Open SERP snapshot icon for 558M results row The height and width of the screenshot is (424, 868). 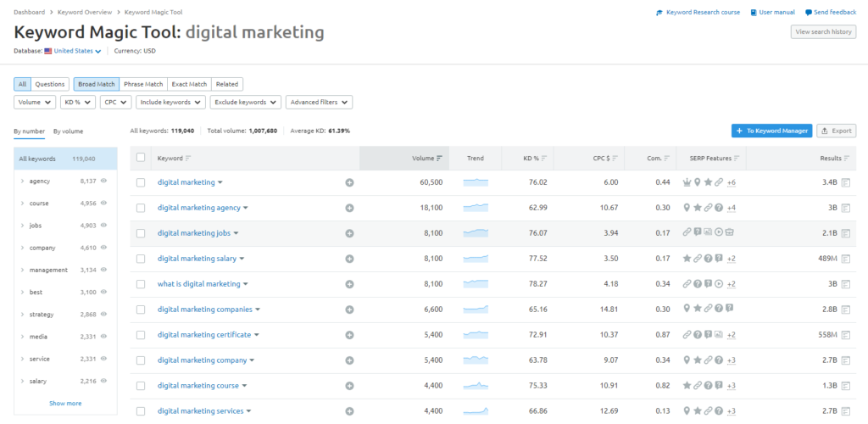coord(845,335)
